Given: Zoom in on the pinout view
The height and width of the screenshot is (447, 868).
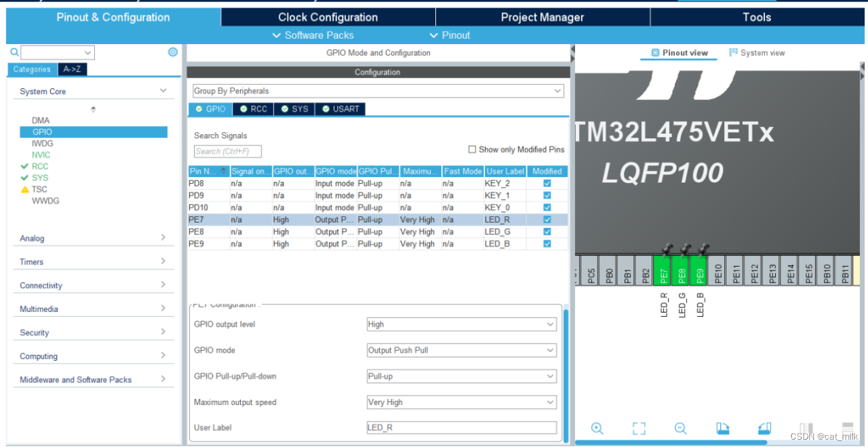Looking at the screenshot, I should (x=597, y=428).
